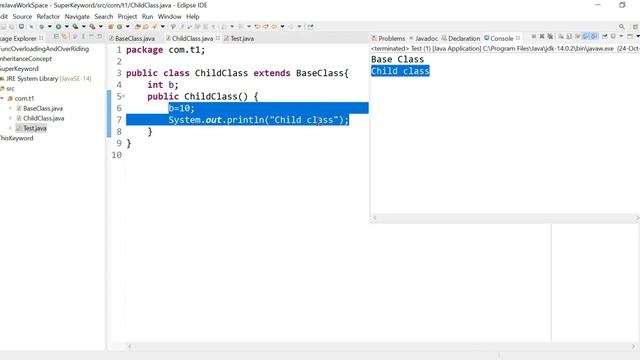This screenshot has height=360, width=640.
Task: Close the ChildClass.java editor tab
Action: [x=218, y=38]
